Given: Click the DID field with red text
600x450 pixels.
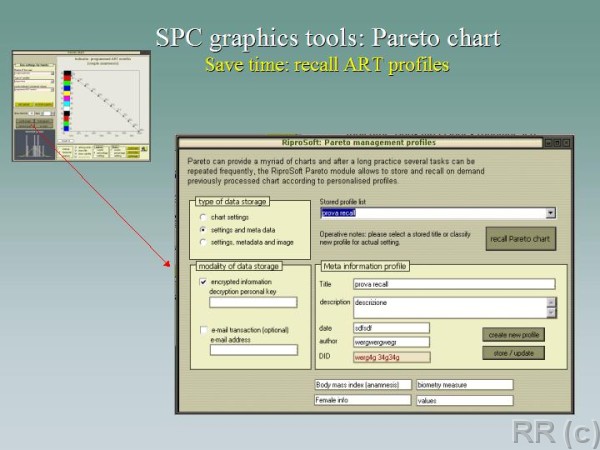Looking at the screenshot, I should click(x=390, y=356).
